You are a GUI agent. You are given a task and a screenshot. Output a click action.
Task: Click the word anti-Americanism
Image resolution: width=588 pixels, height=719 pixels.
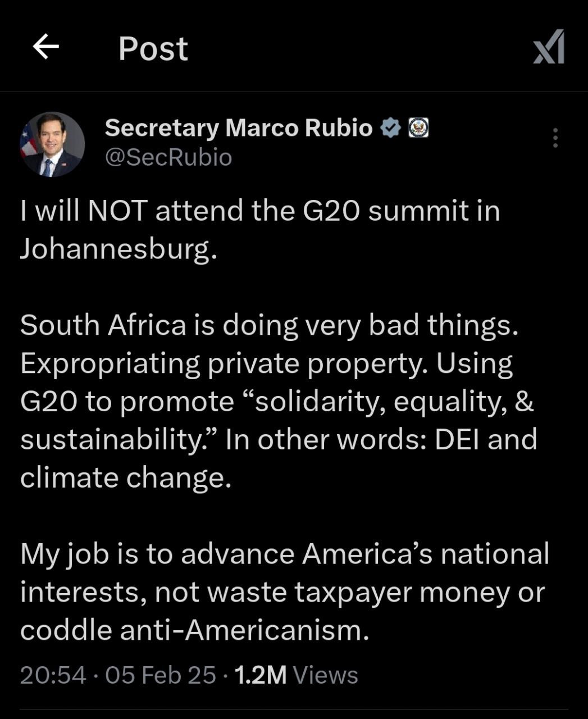pyautogui.click(x=244, y=630)
